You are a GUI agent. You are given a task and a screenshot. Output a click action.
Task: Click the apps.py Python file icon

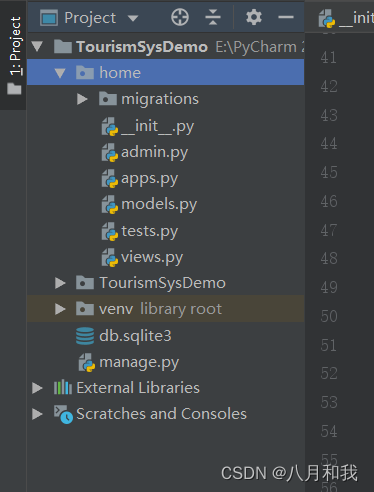coord(110,179)
